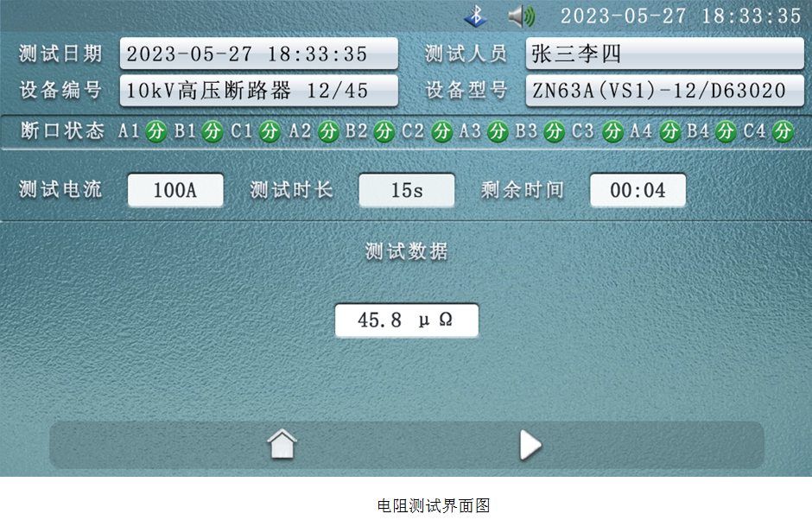Screen dimensions: 812x520
Task: Click the 45.8 μΩ test data value
Action: coord(406,320)
